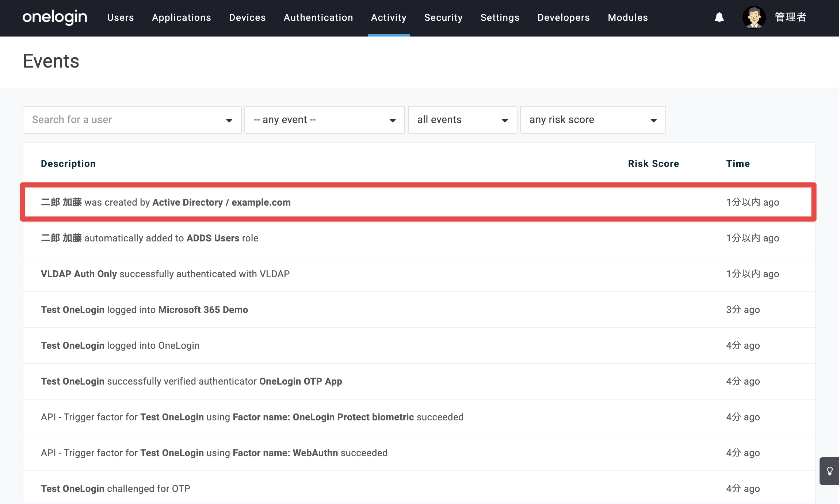Click the Time column header
The image size is (840, 504).
click(x=738, y=164)
